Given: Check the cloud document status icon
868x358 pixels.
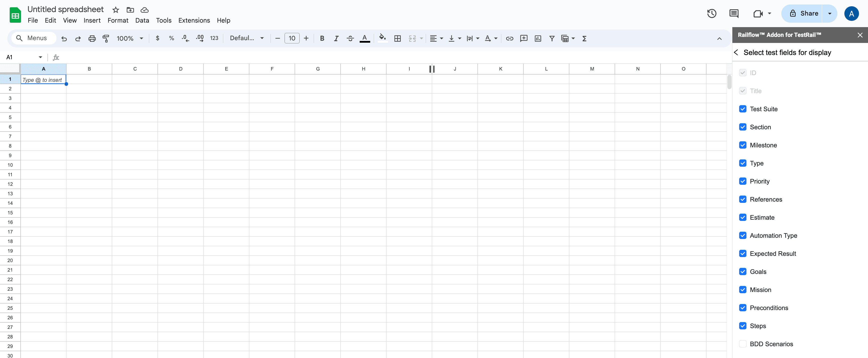Looking at the screenshot, I should (145, 10).
